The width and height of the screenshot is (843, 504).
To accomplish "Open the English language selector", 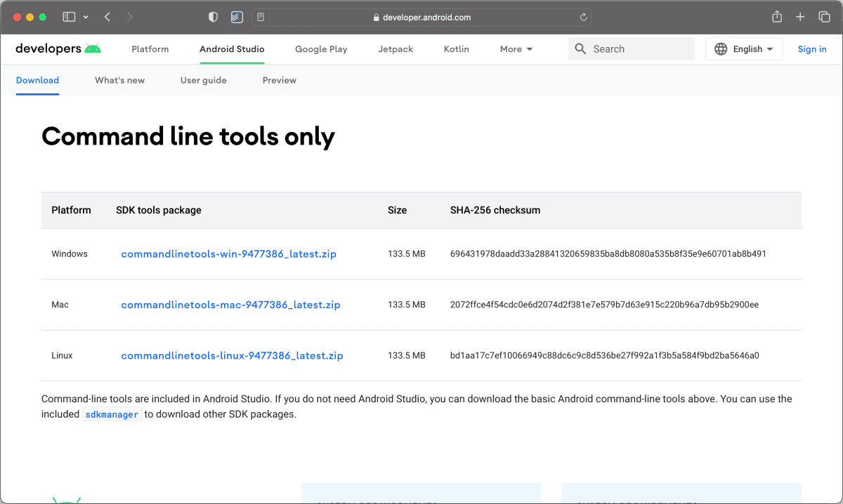I will (744, 49).
